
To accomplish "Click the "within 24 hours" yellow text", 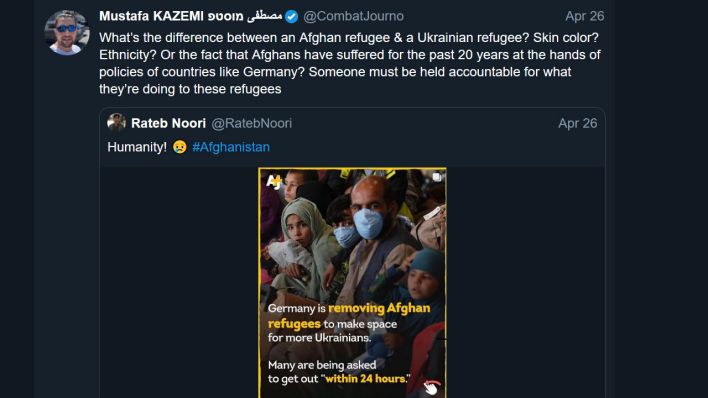I will click(365, 379).
